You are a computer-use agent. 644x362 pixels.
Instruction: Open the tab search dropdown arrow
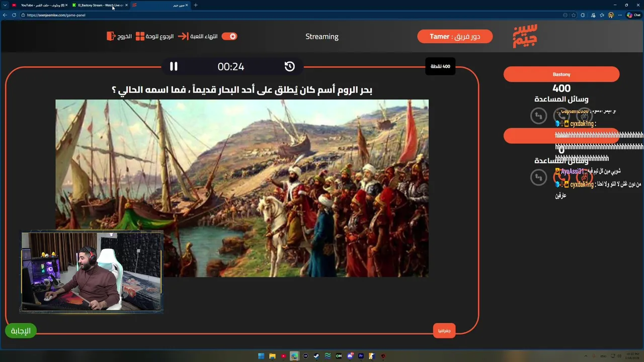point(5,5)
